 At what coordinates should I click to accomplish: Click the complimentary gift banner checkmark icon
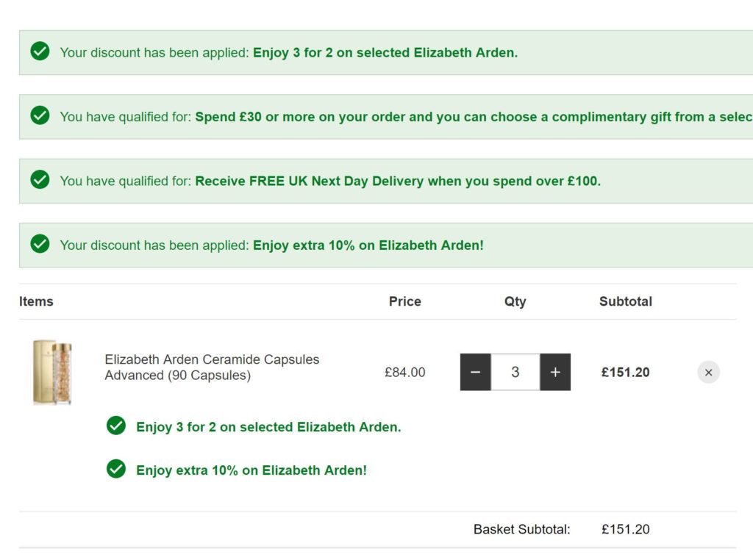pos(40,115)
